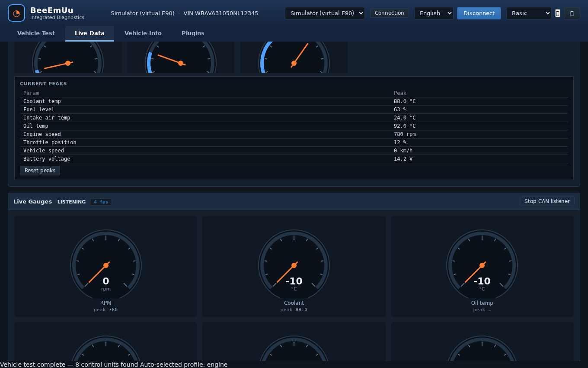Click the Param column header
588x368 pixels.
[x=31, y=93]
